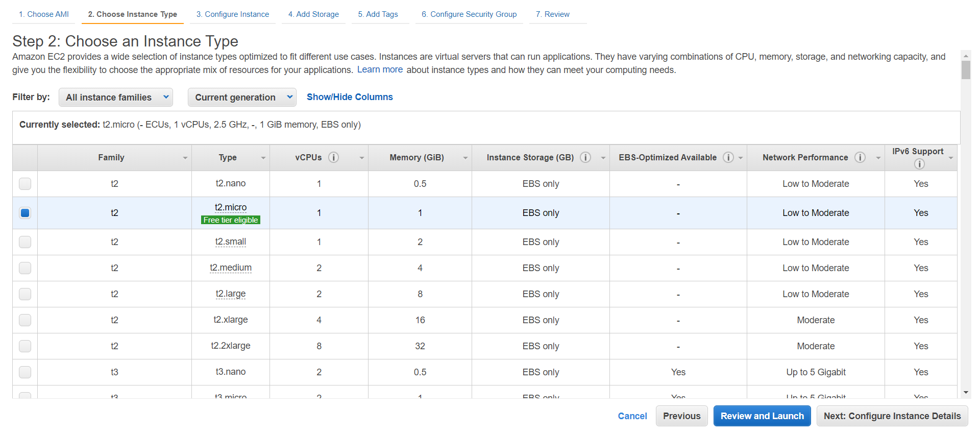Image resolution: width=980 pixels, height=434 pixels.
Task: Select the t2.2xlarge instance checkbox
Action: [x=25, y=346]
